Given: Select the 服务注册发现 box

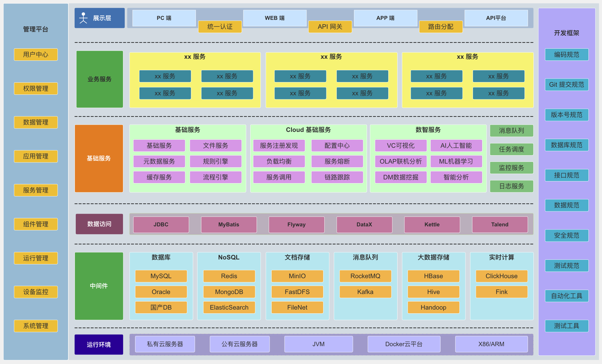Looking at the screenshot, I should tap(279, 146).
